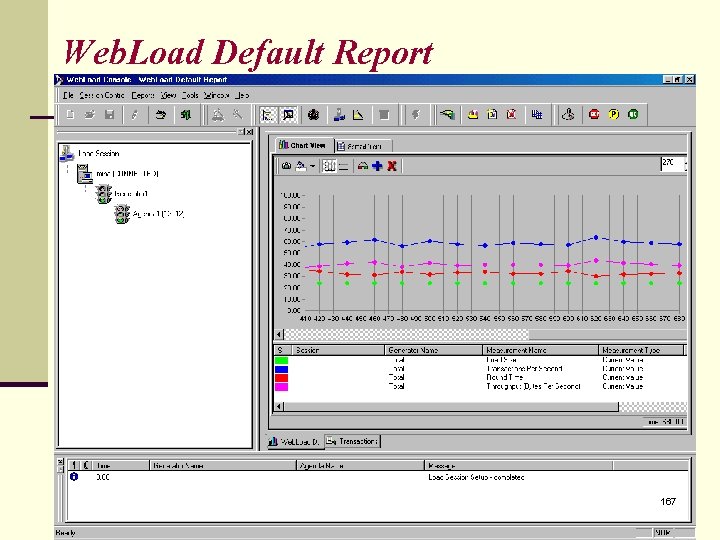
Task: Click the yellow pause circle button
Action: pyautogui.click(x=613, y=114)
